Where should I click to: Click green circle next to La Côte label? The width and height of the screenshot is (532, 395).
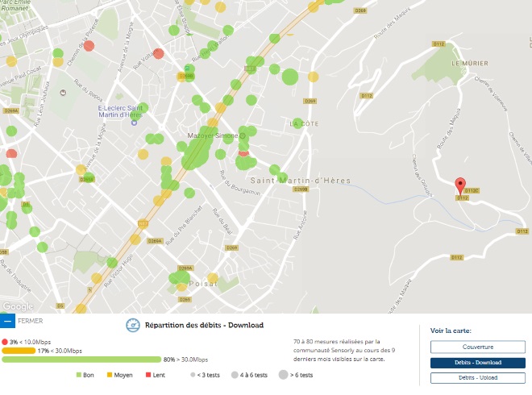[x=297, y=123]
